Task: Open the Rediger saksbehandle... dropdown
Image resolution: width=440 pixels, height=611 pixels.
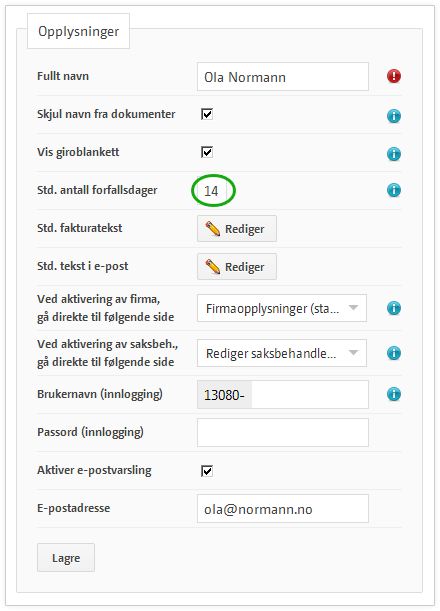Action: click(282, 353)
